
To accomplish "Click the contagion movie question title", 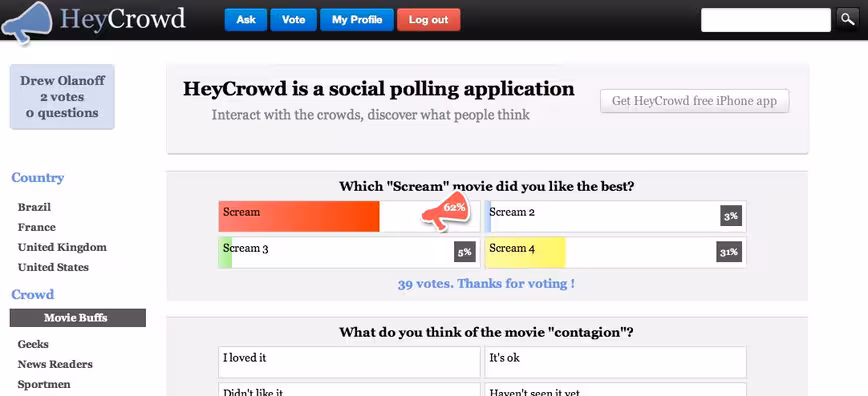I will point(486,332).
